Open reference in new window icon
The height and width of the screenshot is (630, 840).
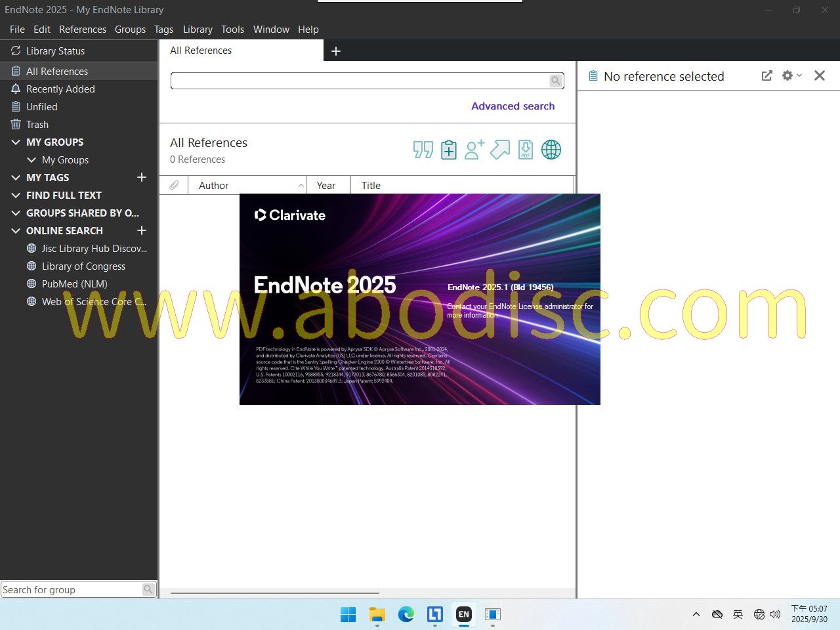click(766, 76)
